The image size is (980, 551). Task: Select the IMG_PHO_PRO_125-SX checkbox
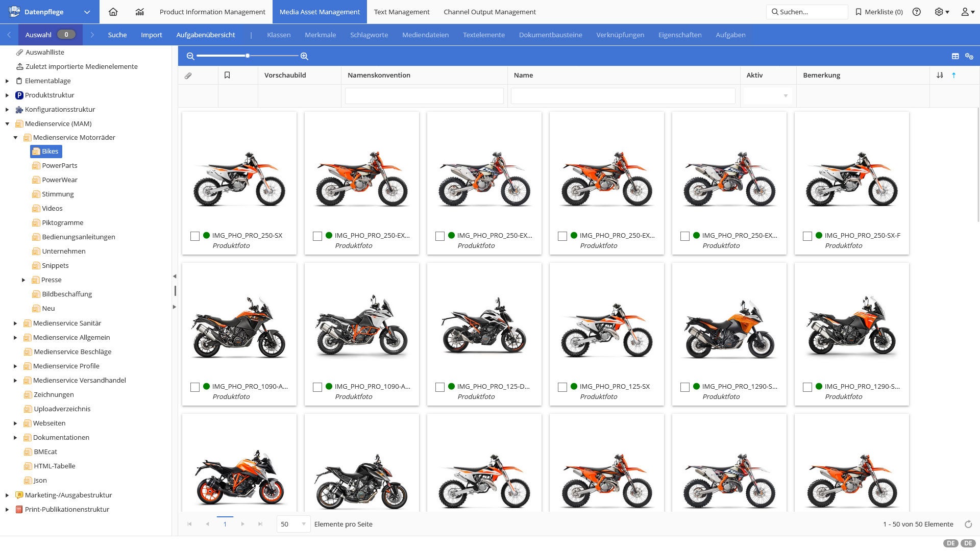[x=562, y=387]
